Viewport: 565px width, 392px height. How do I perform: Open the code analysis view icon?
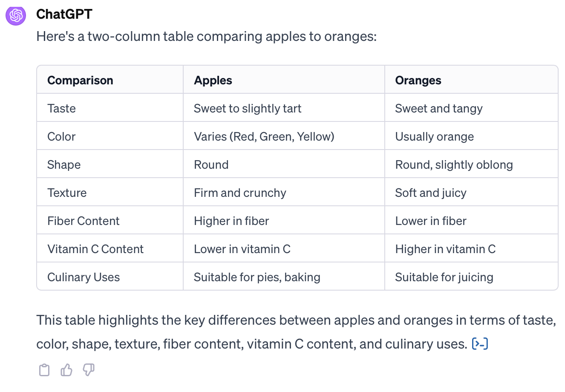[x=480, y=343]
